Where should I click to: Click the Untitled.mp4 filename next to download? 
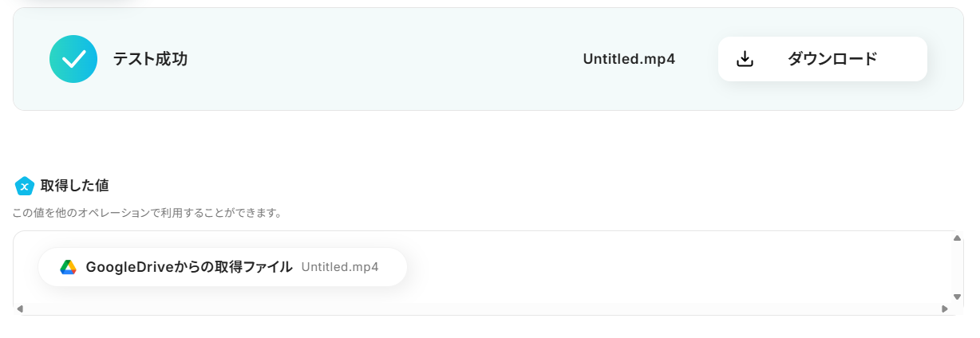[x=629, y=59]
